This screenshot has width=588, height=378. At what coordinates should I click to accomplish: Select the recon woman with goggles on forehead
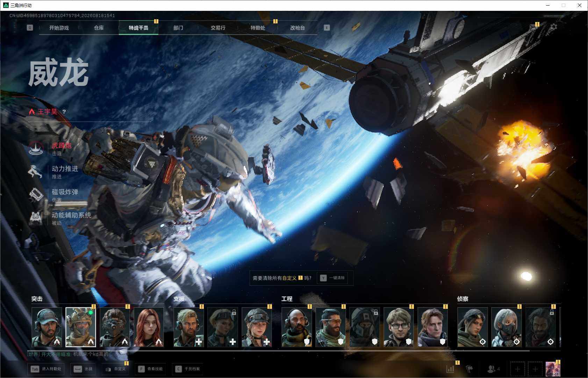[x=473, y=327]
